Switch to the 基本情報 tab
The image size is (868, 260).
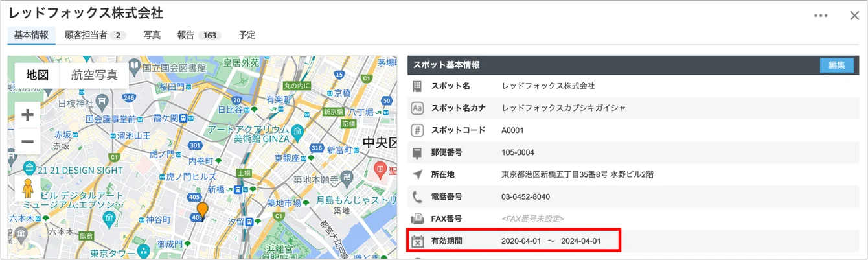(31, 35)
